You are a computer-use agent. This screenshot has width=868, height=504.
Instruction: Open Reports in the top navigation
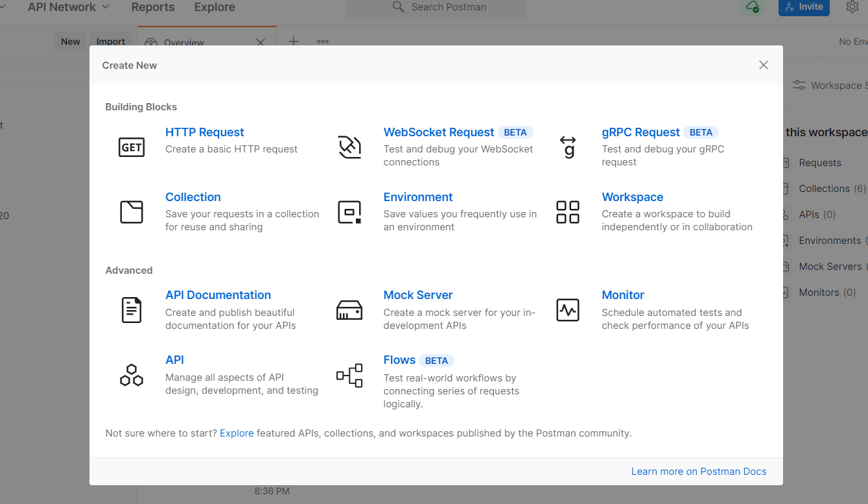(153, 7)
